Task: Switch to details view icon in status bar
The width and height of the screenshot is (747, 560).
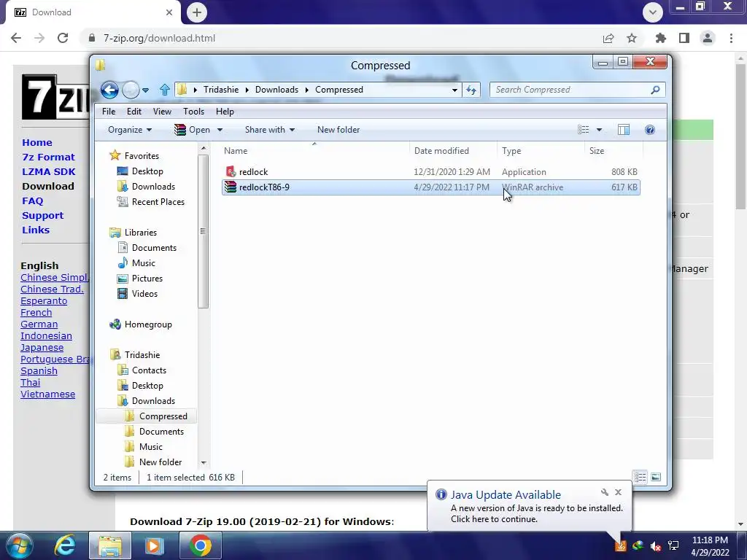Action: (640, 477)
